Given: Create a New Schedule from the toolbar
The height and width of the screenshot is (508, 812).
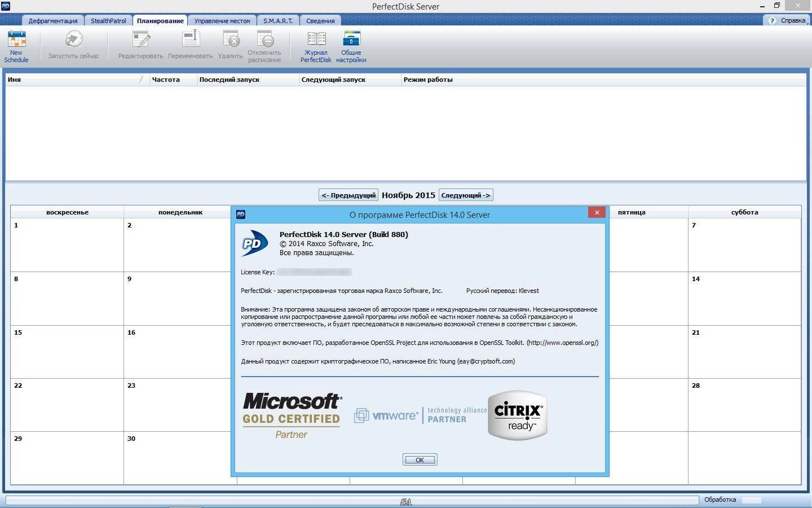Looking at the screenshot, I should pyautogui.click(x=16, y=46).
